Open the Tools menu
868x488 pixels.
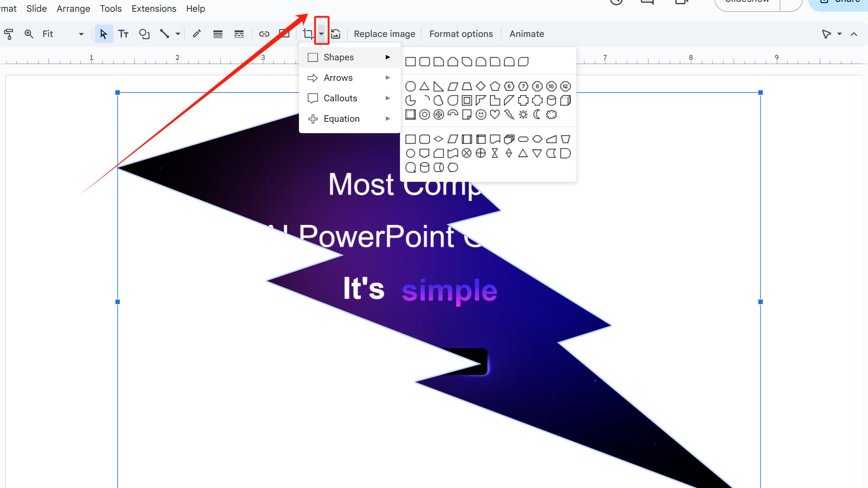tap(111, 8)
